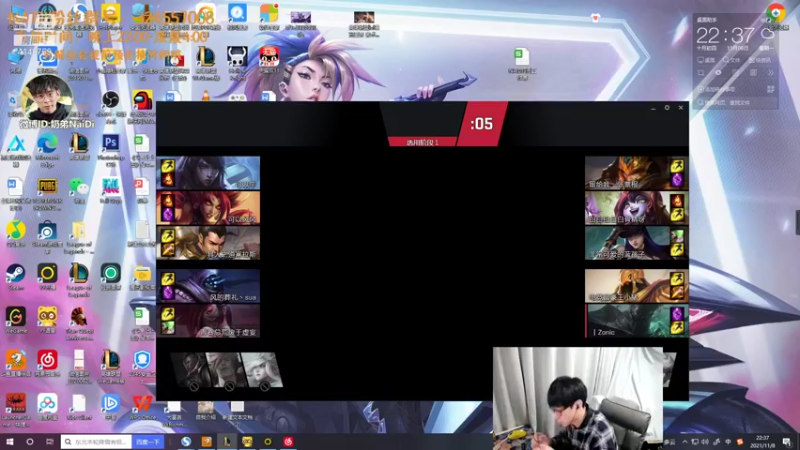Viewport: 800px width, 450px height.
Task: Click Smite spell on the Xin Zhao card
Action: 168,248
